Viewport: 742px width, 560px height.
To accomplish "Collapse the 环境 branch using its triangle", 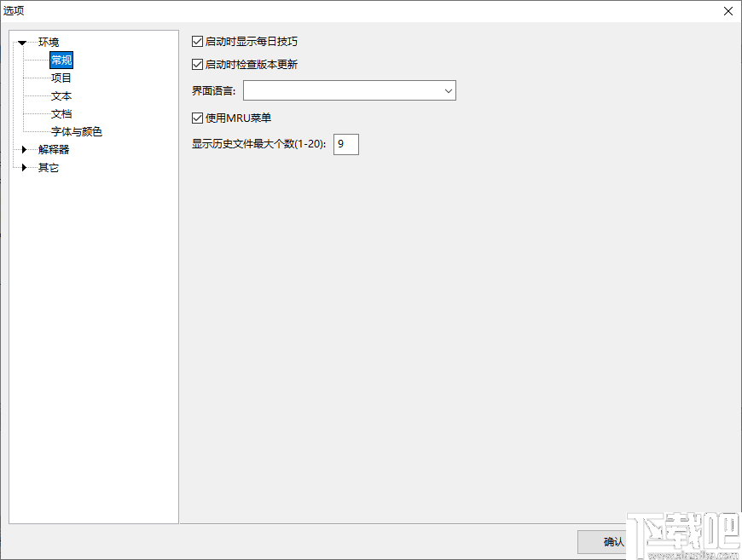I will [x=23, y=42].
